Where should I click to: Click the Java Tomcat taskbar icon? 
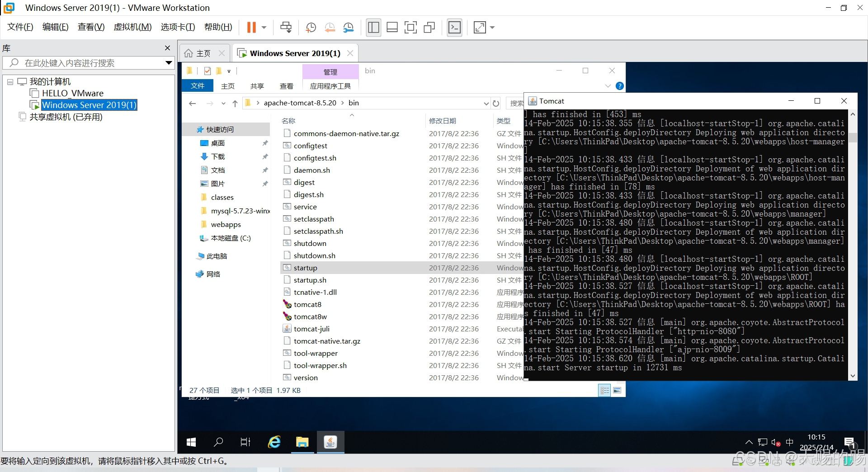point(330,442)
